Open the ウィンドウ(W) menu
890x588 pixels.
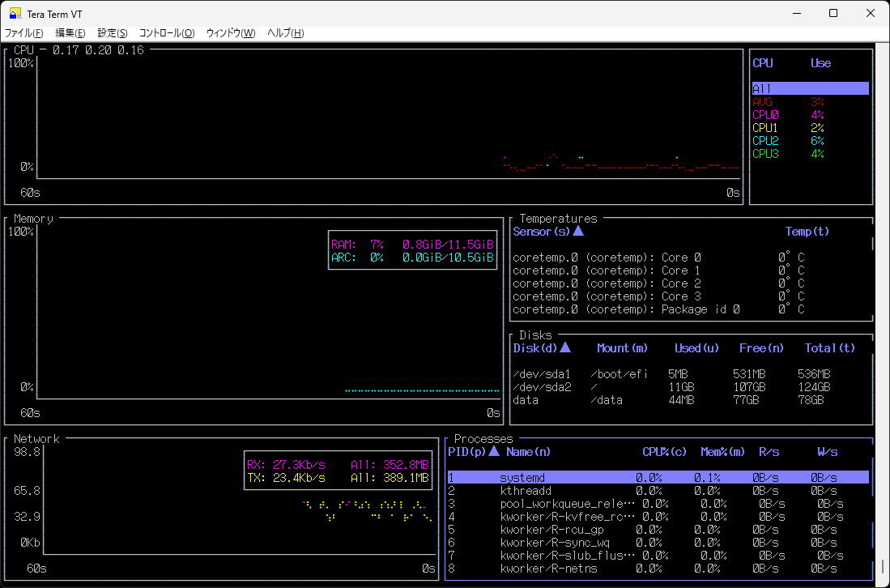pos(231,33)
